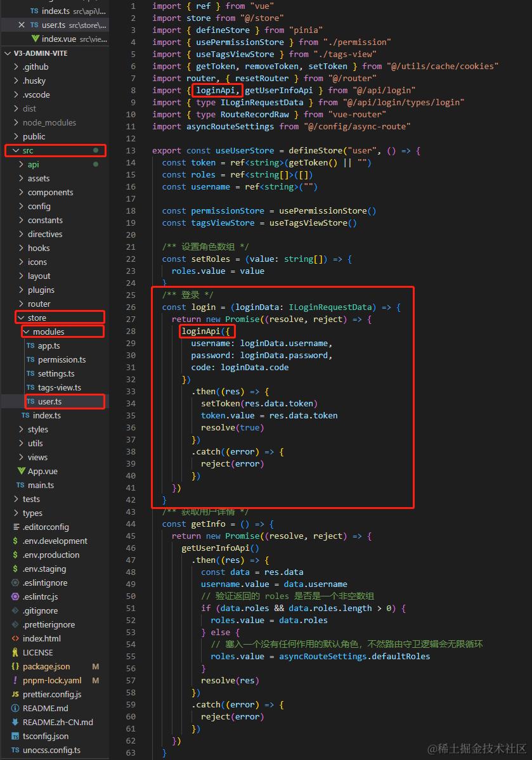532x760 pixels.
Task: Click the JS icon for prettier.config.js
Action: (x=15, y=694)
